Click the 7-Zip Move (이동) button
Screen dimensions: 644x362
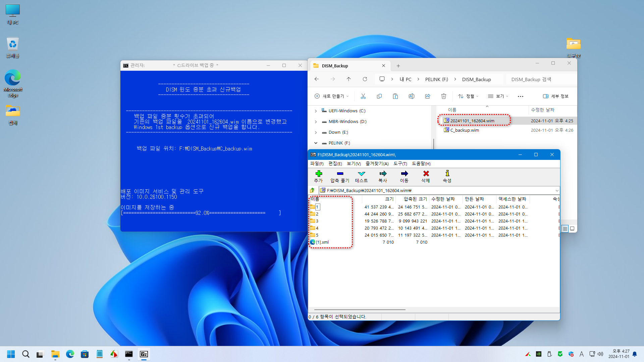pos(404,176)
